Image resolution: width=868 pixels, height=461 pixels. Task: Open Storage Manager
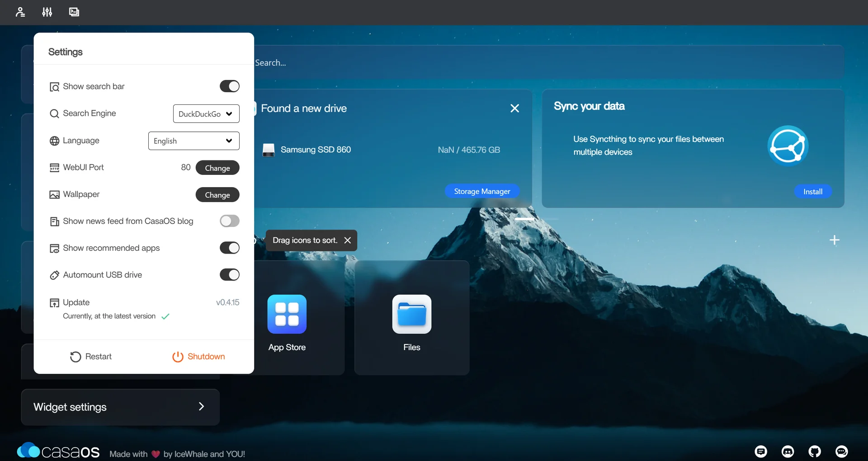tap(482, 191)
